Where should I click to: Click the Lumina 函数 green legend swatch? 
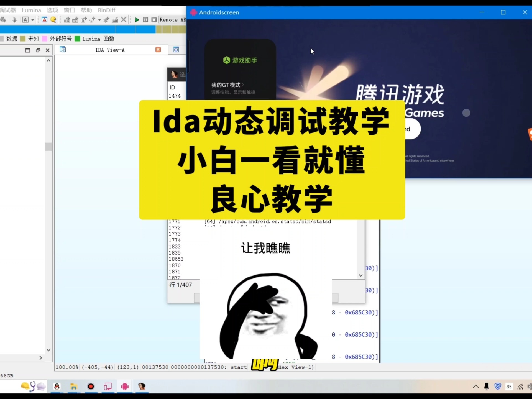(77, 39)
